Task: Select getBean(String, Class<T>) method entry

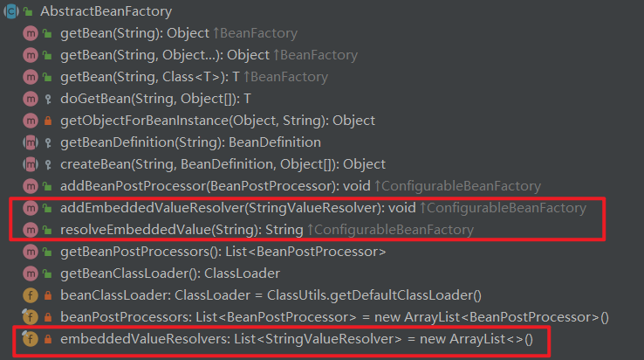Action: point(150,77)
